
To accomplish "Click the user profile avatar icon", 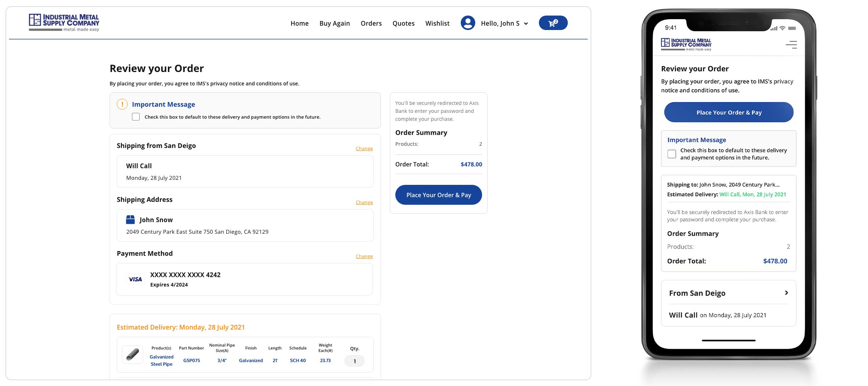I will pos(468,23).
